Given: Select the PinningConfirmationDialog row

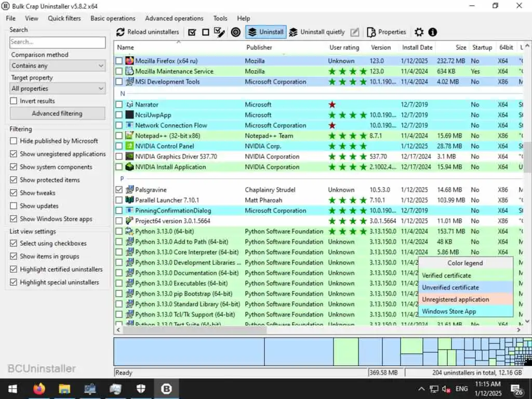Looking at the screenshot, I should click(319, 210).
